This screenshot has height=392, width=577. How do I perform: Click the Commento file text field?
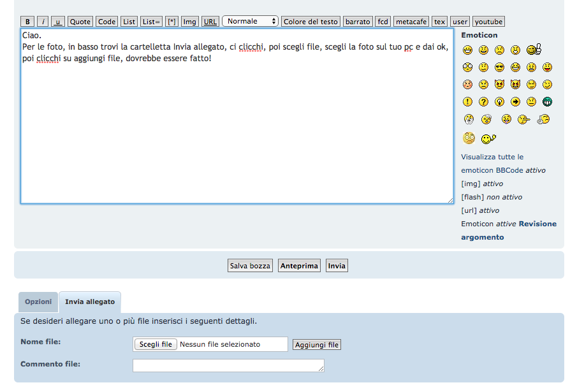click(228, 365)
